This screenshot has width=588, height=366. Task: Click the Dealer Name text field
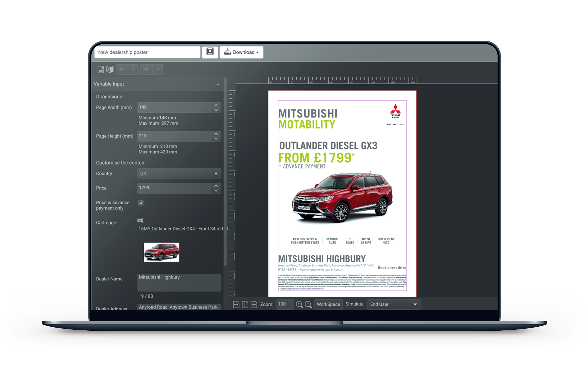click(x=179, y=283)
